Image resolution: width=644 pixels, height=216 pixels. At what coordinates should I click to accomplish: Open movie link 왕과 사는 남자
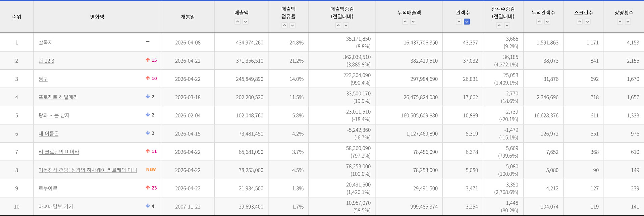pyautogui.click(x=54, y=115)
